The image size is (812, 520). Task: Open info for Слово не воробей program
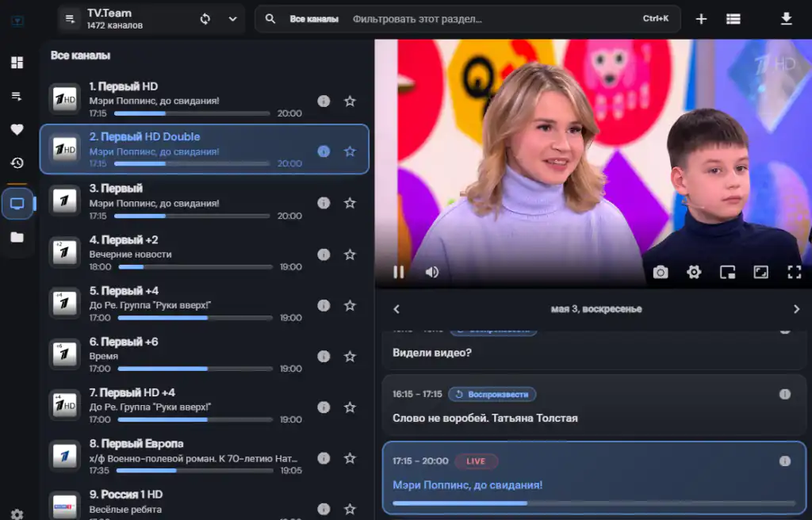[785, 394]
